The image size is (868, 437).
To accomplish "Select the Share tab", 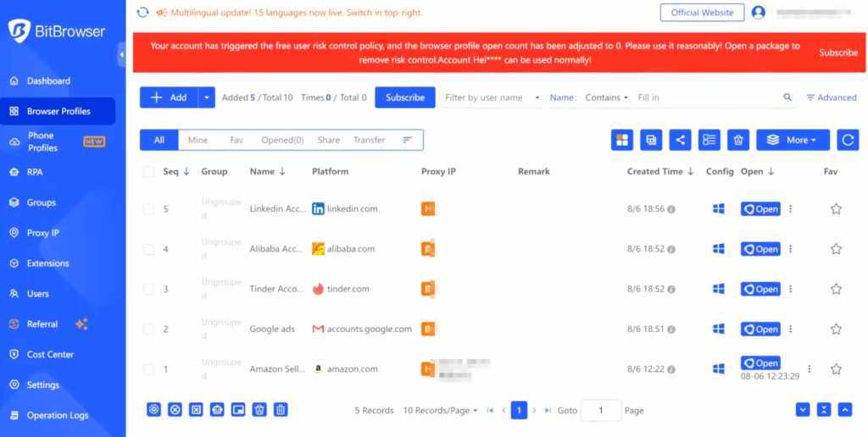I will point(328,140).
